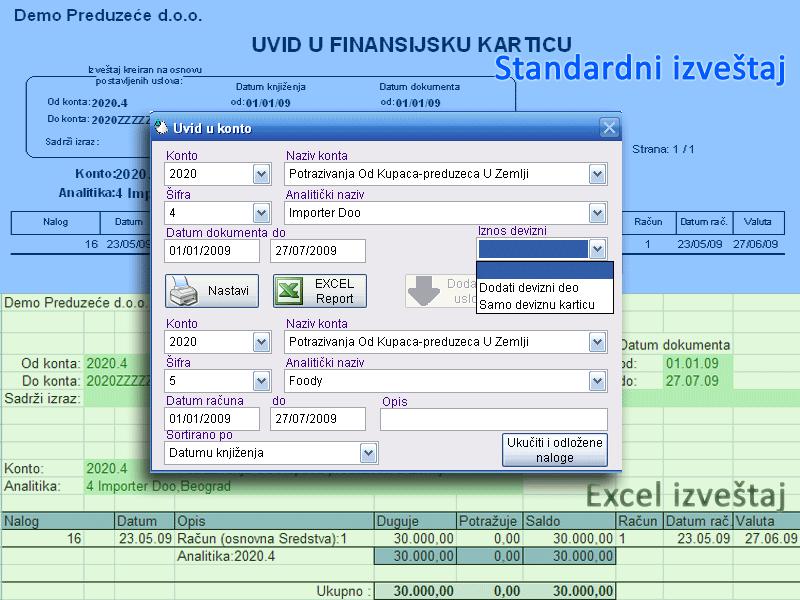
Task: Click the printer icon on Nastavi
Action: tap(183, 291)
